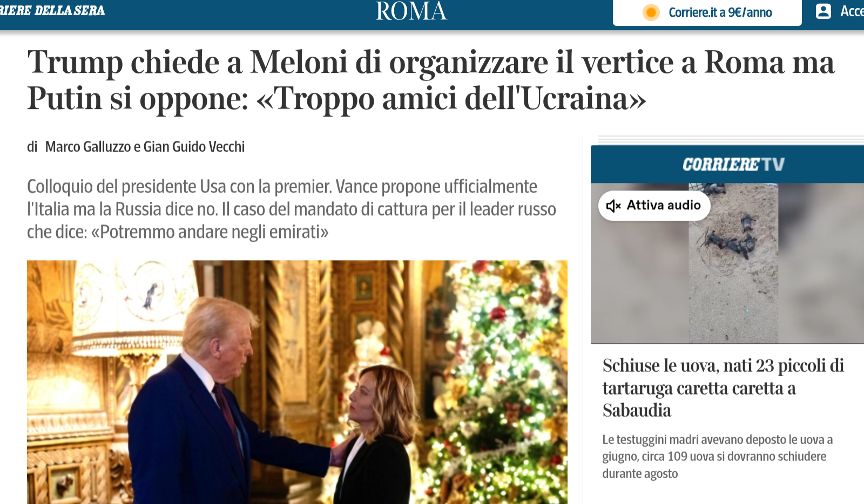This screenshot has width=864, height=504.
Task: Click the Trump Meloni article headline
Action: coord(431,80)
